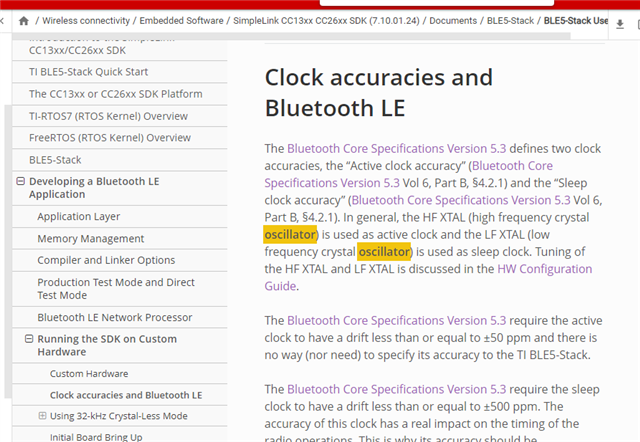Open Wireless connectivity breadcrumb link
The width and height of the screenshot is (640, 442).
point(86,21)
